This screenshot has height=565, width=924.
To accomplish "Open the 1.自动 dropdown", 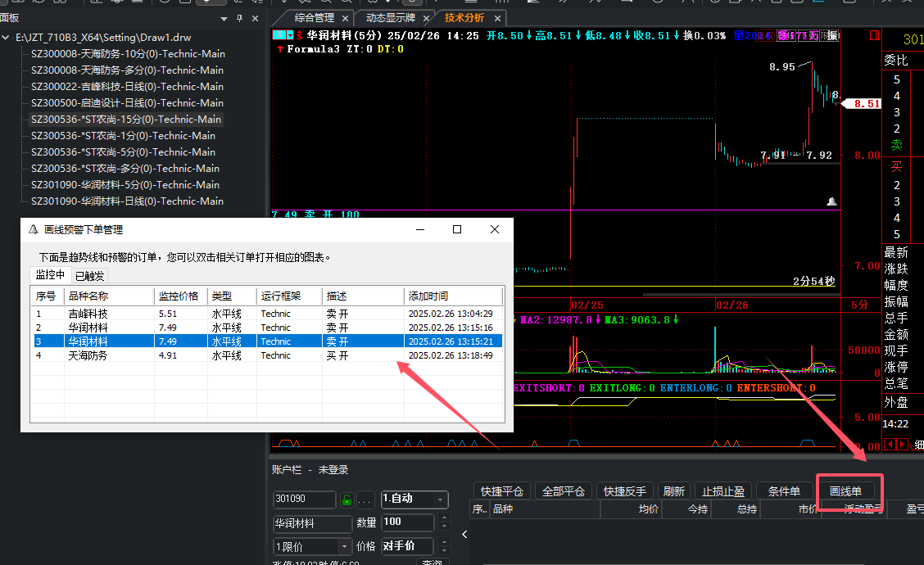I will point(414,499).
